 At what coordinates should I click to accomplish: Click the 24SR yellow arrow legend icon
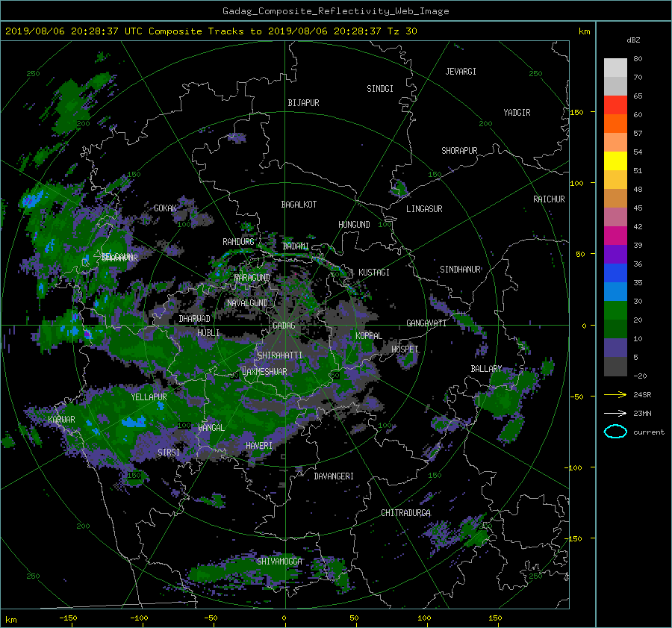point(615,395)
